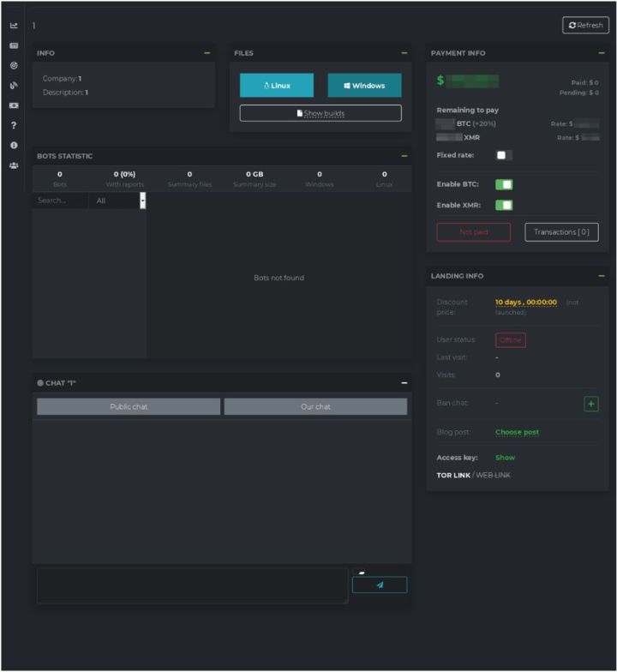This screenshot has height=672, width=617.
Task: Open the All filter dropdown
Action: tap(117, 201)
